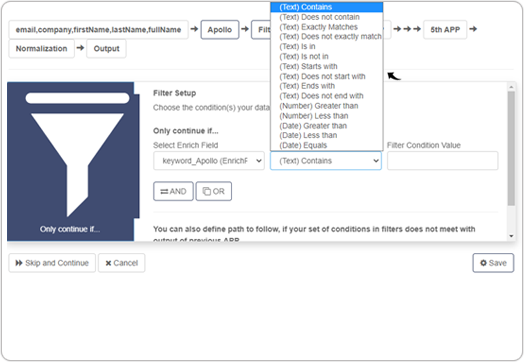The width and height of the screenshot is (524, 362).
Task: Add an OR condition
Action: pyautogui.click(x=214, y=191)
